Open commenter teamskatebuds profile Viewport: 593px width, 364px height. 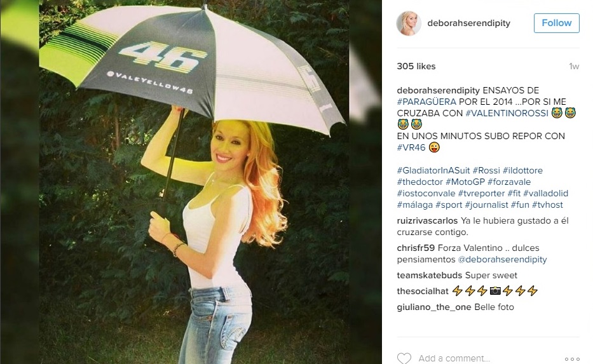(430, 275)
